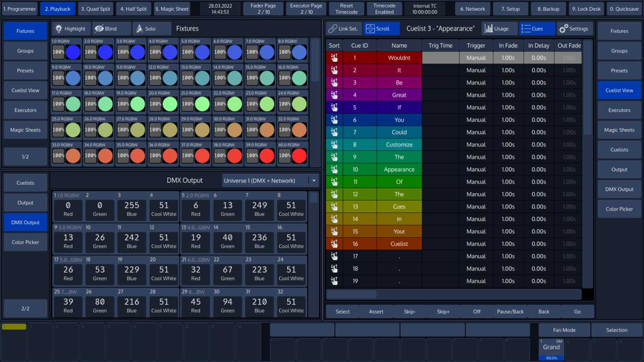Click hand icon of cue 7 Could

tap(334, 133)
